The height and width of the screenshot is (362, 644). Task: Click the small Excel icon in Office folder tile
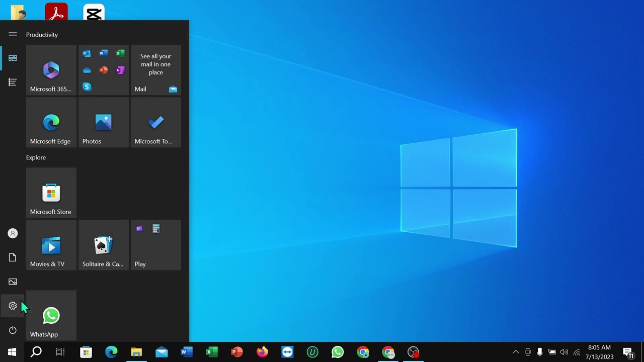pyautogui.click(x=120, y=53)
